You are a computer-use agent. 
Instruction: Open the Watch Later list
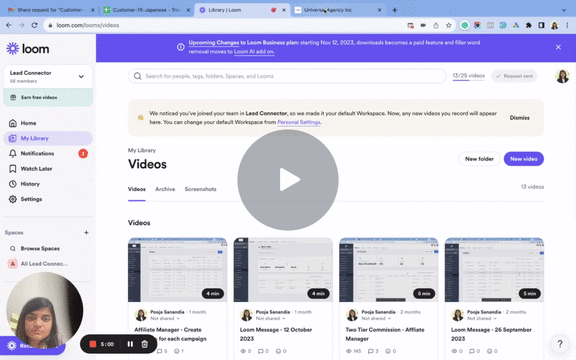pyautogui.click(x=36, y=169)
